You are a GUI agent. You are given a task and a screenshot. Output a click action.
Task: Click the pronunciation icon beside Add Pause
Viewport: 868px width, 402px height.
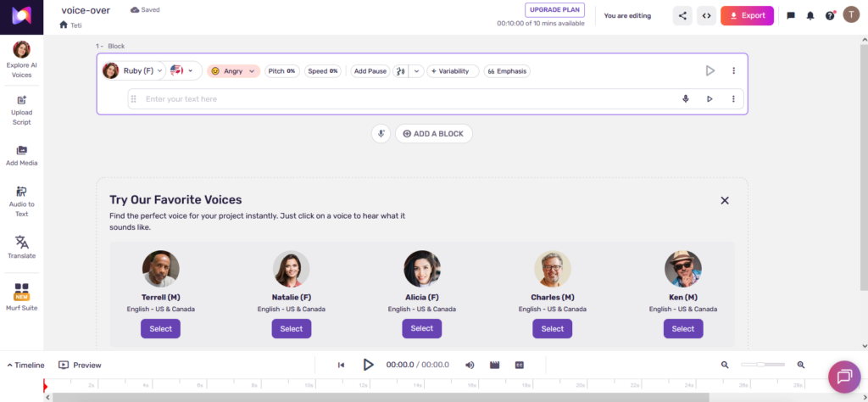point(400,71)
